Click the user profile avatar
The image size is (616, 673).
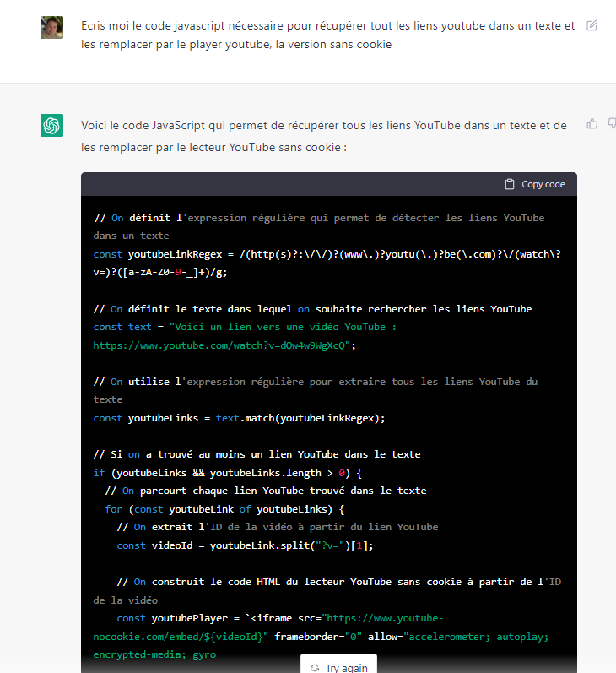point(52,28)
